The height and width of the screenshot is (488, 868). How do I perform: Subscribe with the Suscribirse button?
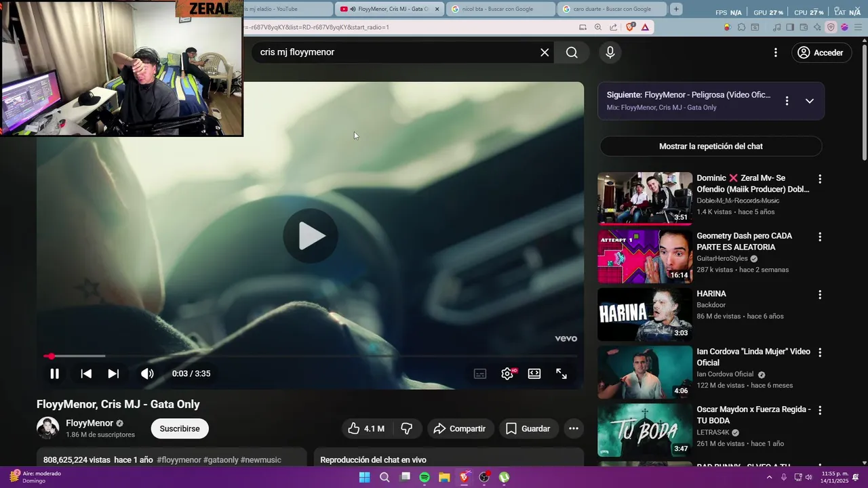(180, 428)
